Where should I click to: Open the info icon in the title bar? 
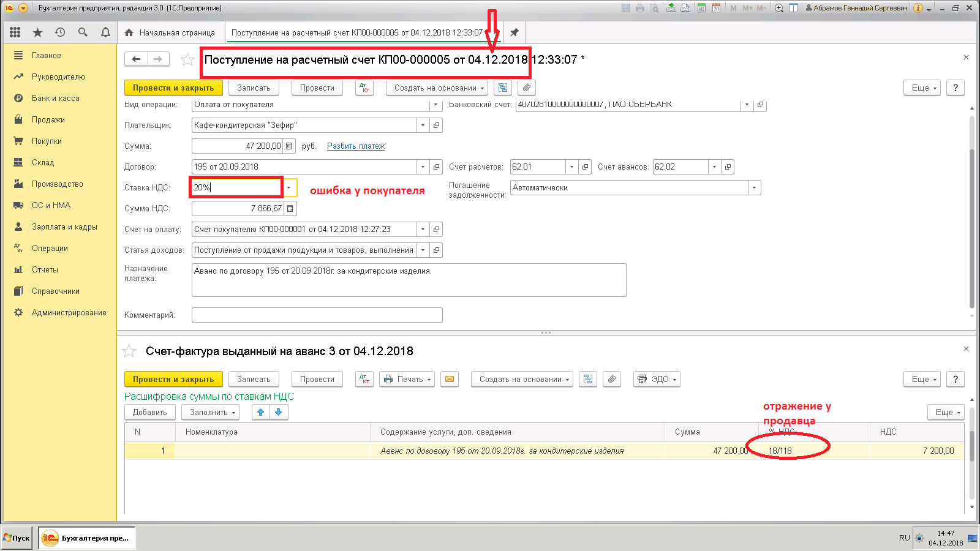(x=918, y=8)
